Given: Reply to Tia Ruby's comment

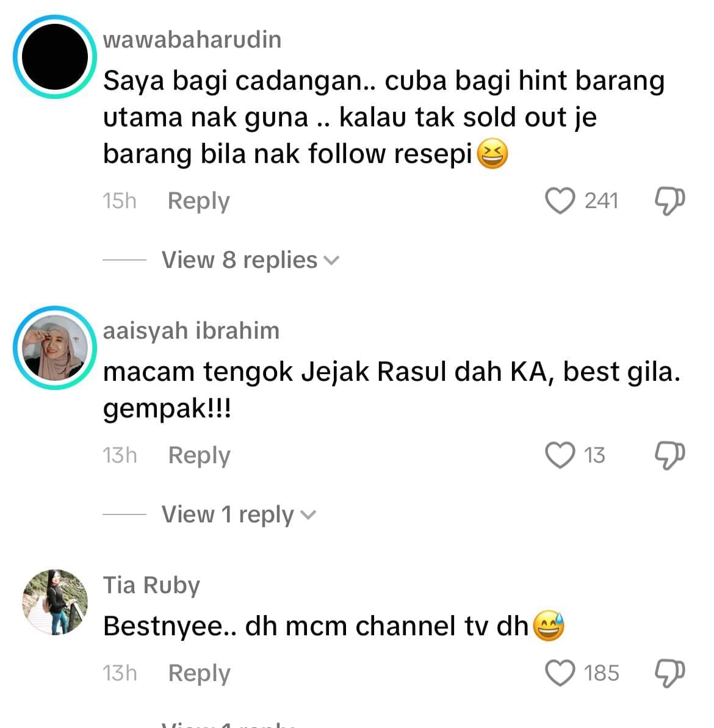Looking at the screenshot, I should (199, 673).
